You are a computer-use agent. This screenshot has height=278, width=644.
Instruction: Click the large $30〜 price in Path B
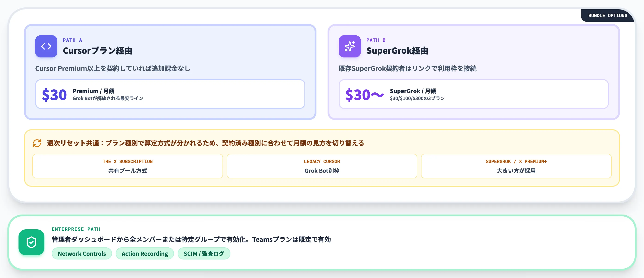[365, 95]
